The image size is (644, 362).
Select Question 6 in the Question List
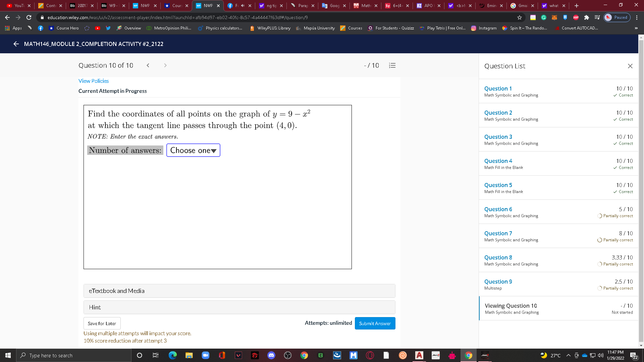[498, 209]
